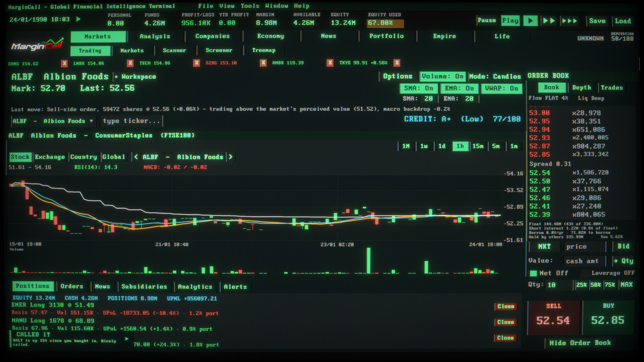The width and height of the screenshot is (644, 362).
Task: Remove AMBK ticker from watchlist bar
Action: pyautogui.click(x=330, y=63)
